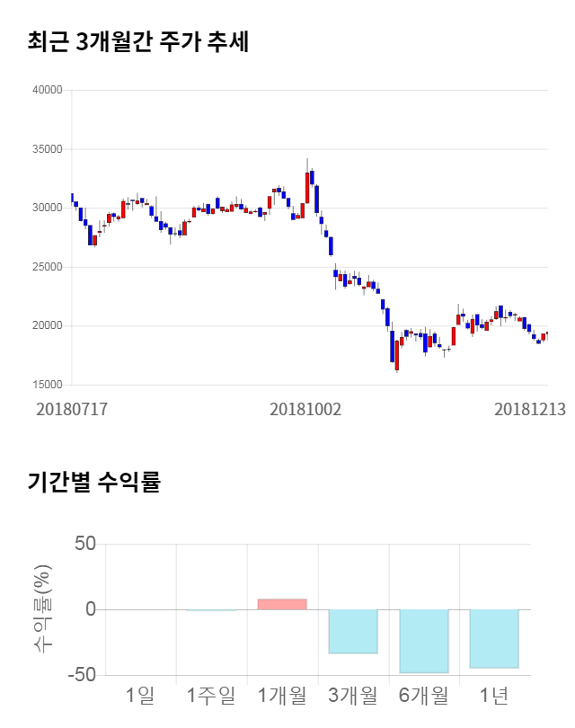This screenshot has height=728, width=575.
Task: Click the 3개월 axis label
Action: 353,695
